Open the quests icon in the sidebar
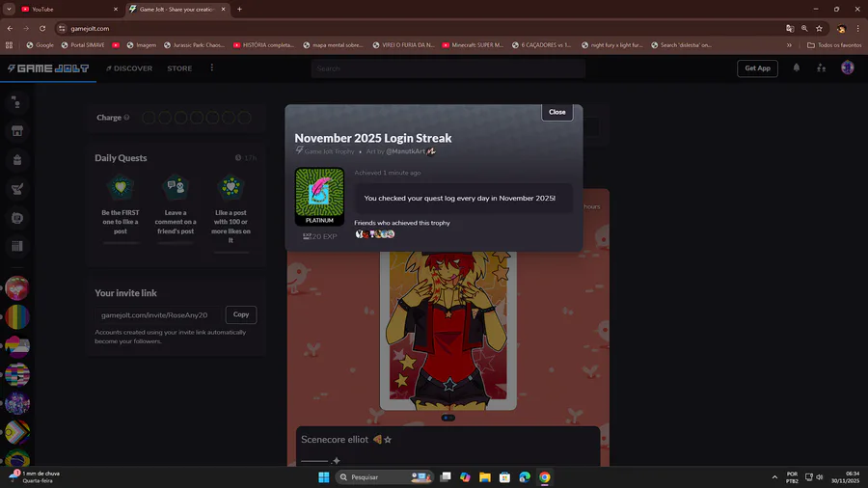Viewport: 868px width, 488px height. tap(17, 189)
